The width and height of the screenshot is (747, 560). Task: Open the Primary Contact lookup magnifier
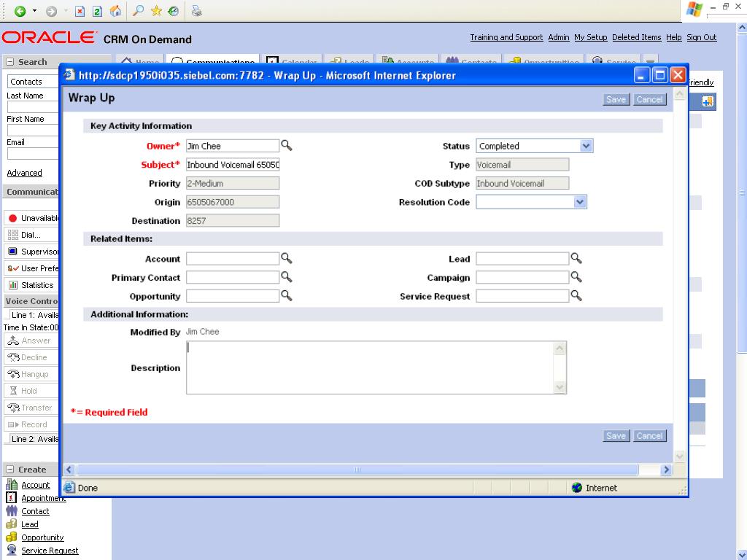tap(286, 276)
